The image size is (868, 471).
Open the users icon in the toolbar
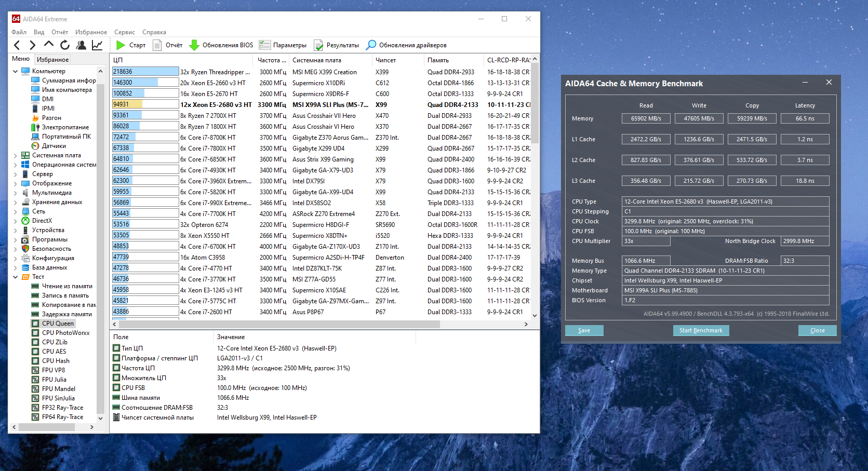81,45
